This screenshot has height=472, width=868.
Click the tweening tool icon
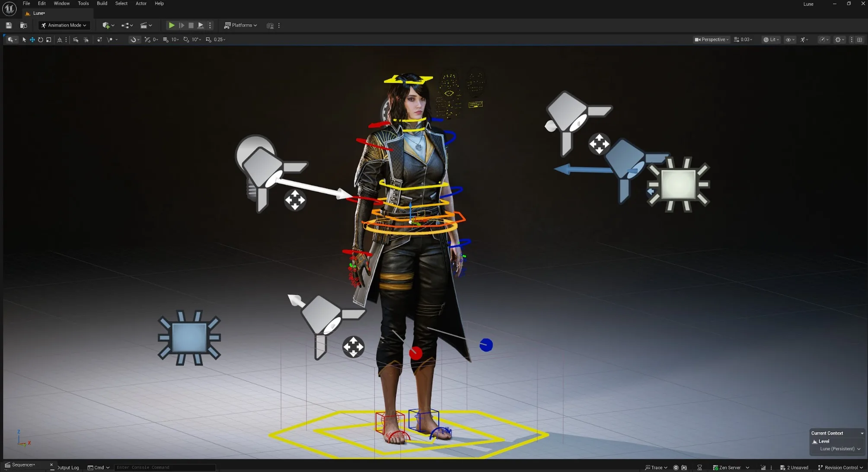click(99, 40)
